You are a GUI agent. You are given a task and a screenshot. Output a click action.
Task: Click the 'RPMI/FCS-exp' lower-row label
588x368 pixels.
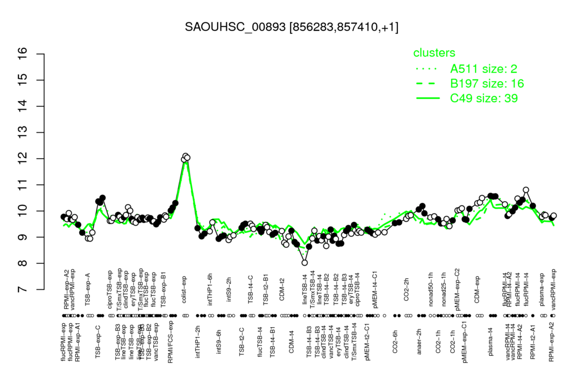click(170, 342)
